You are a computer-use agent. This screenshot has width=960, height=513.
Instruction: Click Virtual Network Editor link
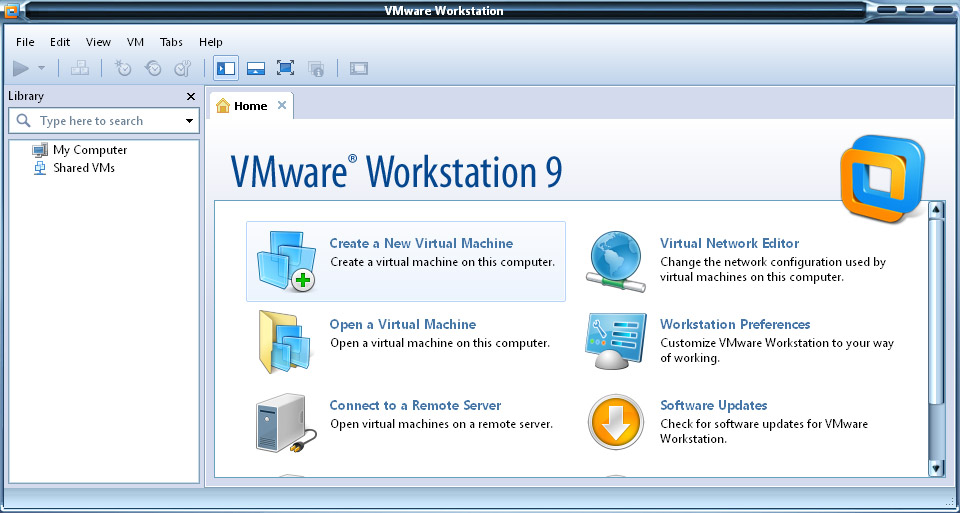click(730, 244)
